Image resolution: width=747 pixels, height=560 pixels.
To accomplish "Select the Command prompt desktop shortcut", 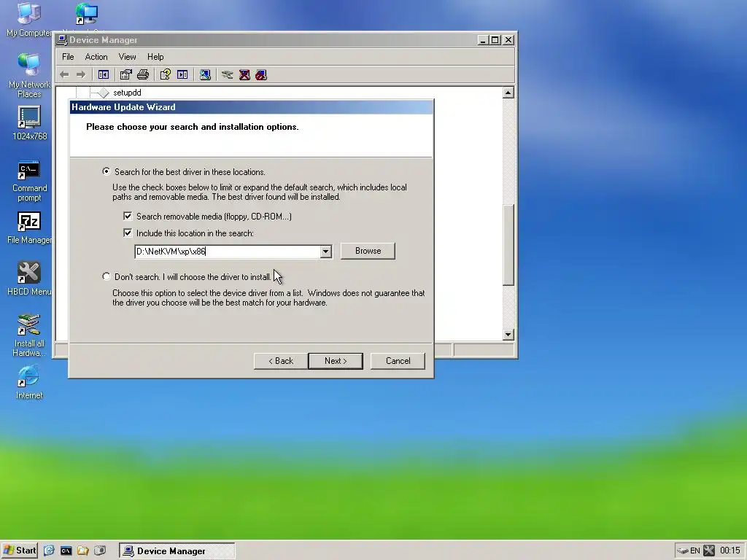I will click(x=29, y=181).
